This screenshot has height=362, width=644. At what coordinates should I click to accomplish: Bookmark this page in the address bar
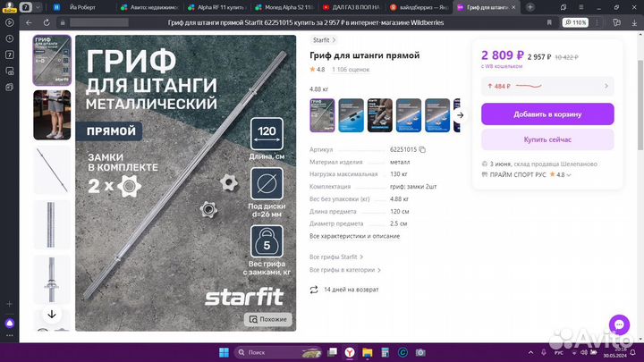coord(549,22)
